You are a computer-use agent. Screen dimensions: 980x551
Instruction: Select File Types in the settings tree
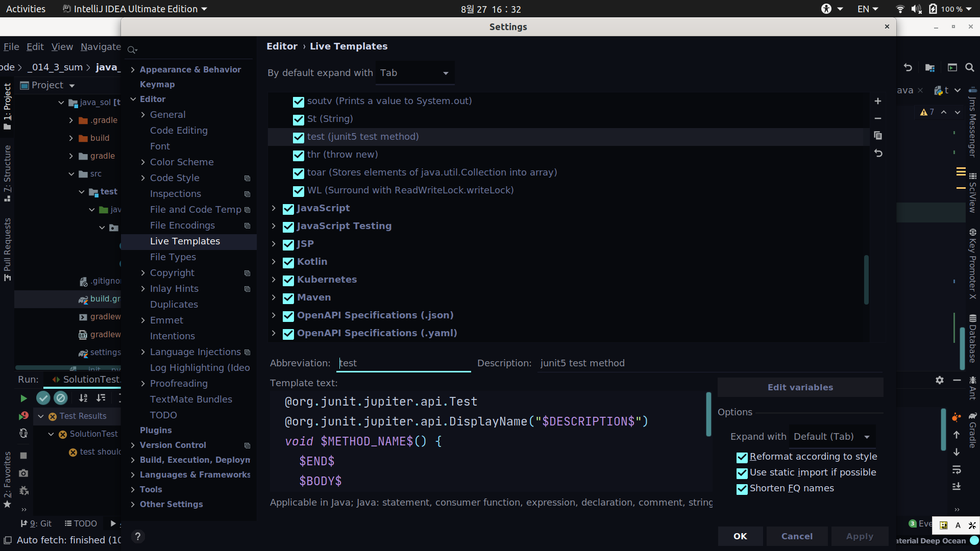pos(173,257)
